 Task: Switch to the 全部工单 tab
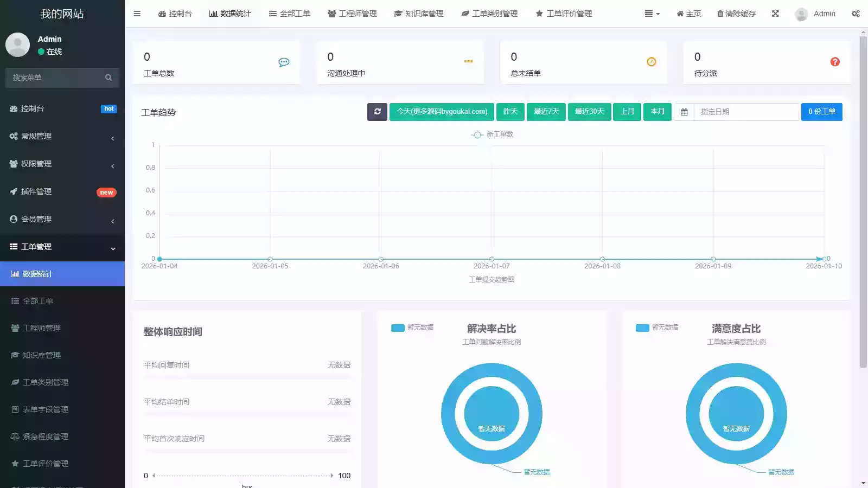[x=290, y=14]
